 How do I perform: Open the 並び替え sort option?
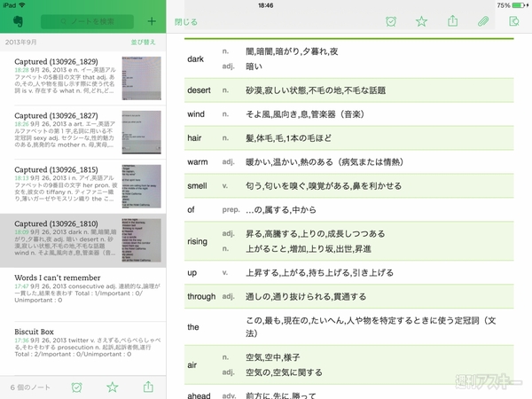click(143, 42)
